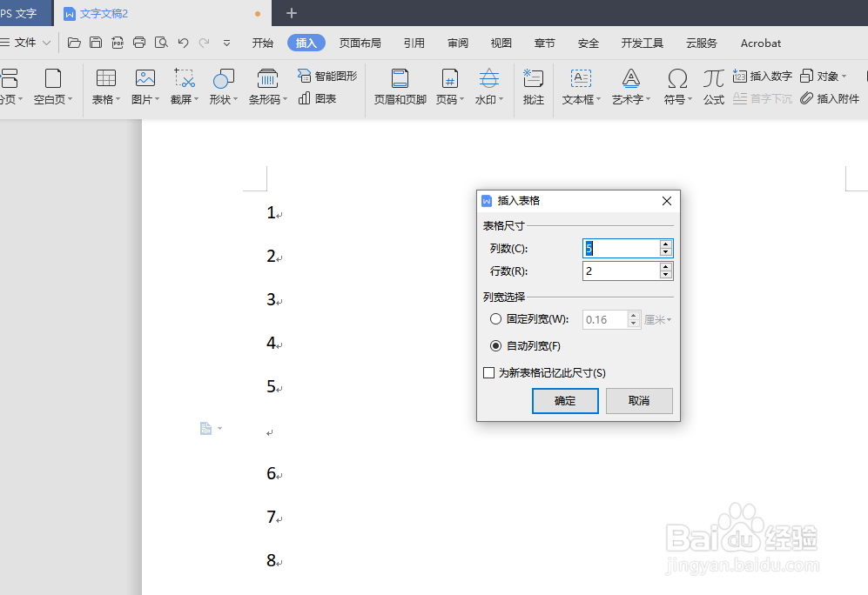Increase the column count (列数) spinner
868x595 pixels.
[666, 244]
